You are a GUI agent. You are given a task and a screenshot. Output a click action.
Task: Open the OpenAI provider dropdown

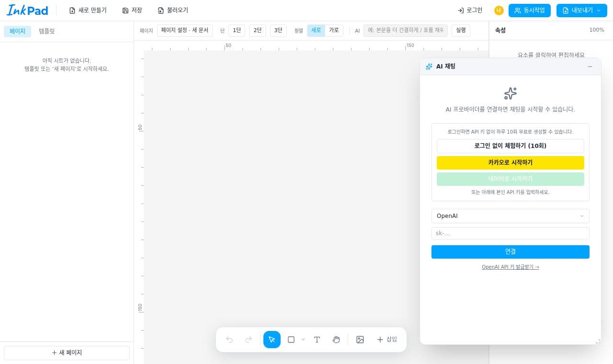511,216
